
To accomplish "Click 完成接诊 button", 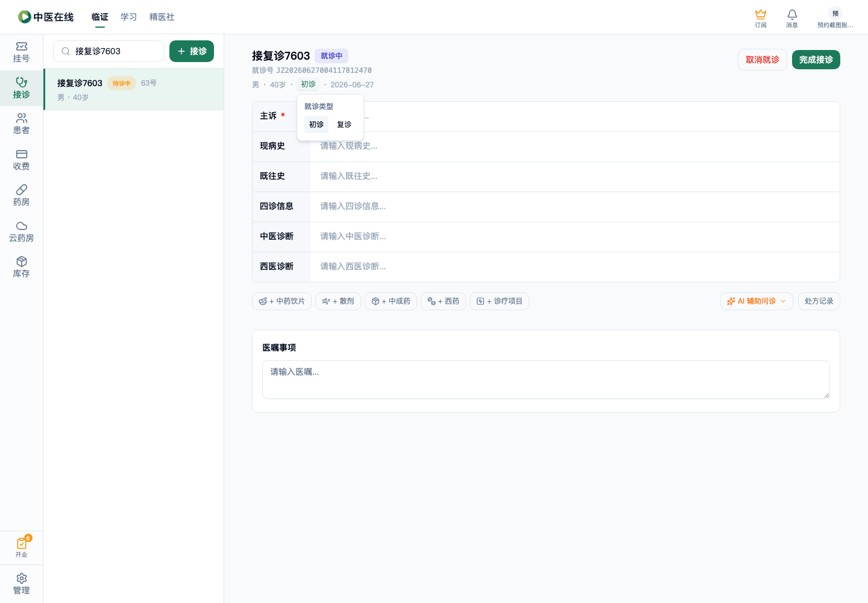I will (x=816, y=60).
